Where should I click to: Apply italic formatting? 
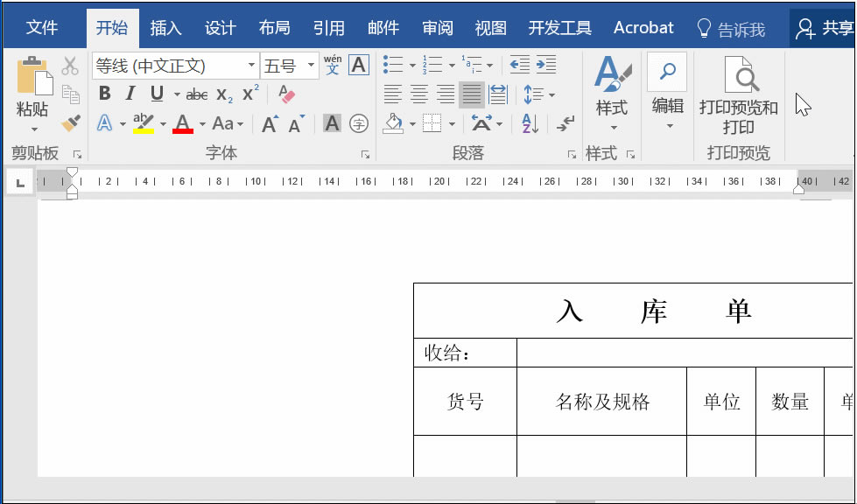(x=129, y=93)
